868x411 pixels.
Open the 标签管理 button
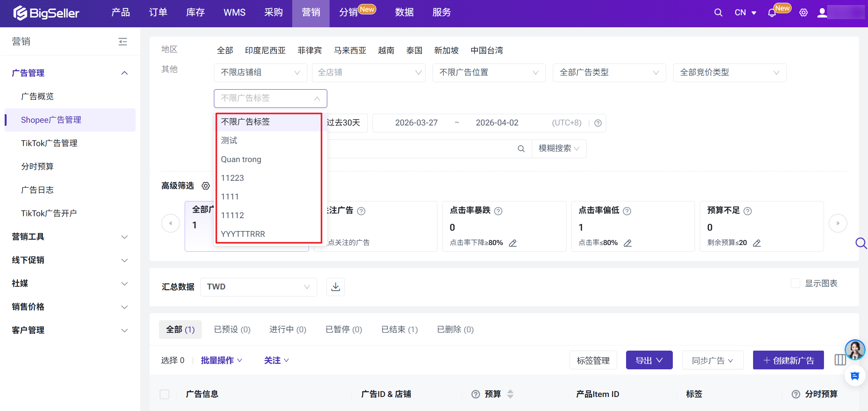pos(593,360)
